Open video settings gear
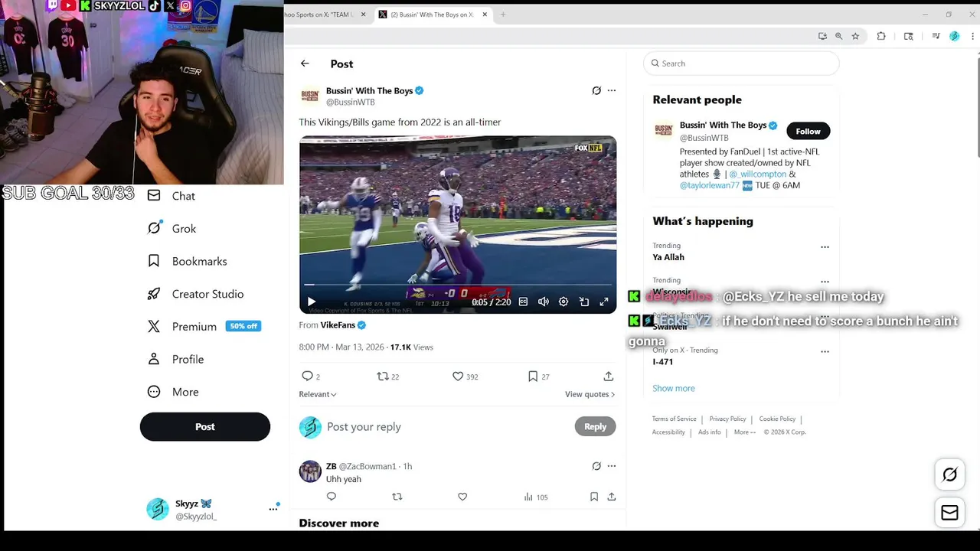The width and height of the screenshot is (980, 551). tap(563, 302)
